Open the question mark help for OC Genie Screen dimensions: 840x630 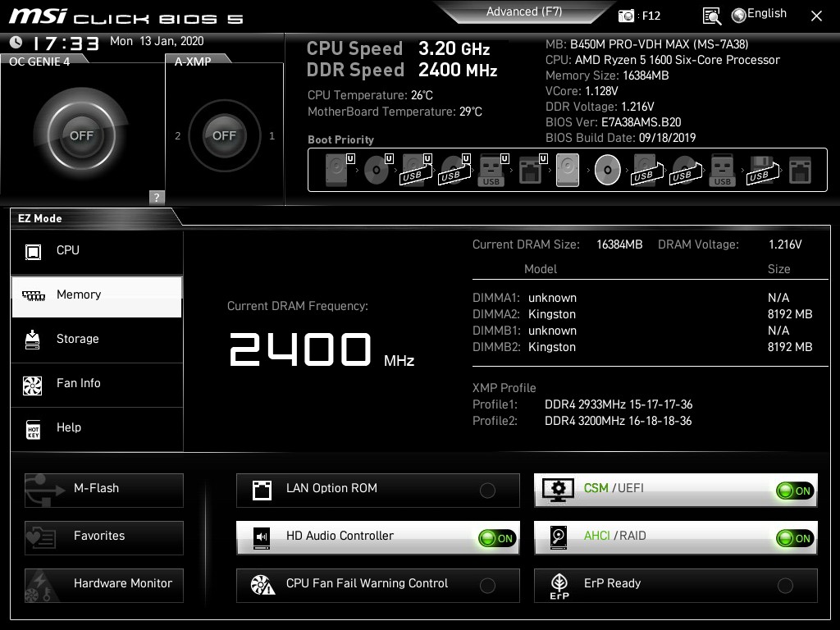tap(157, 197)
